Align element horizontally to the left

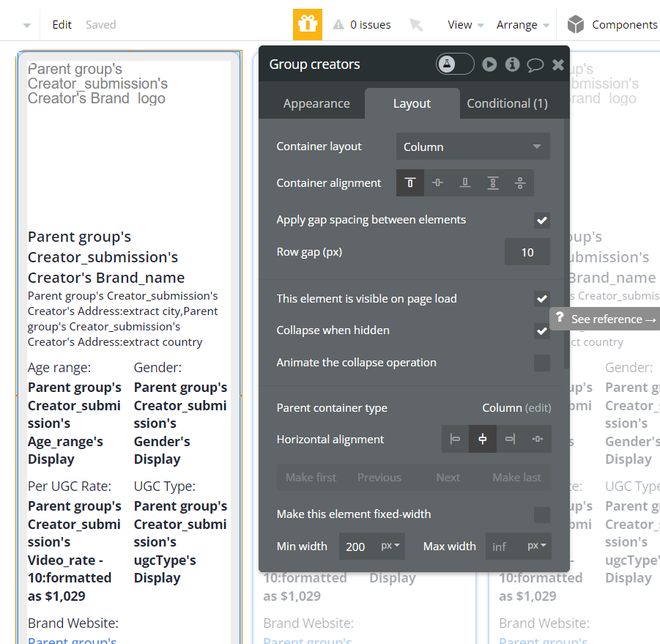tap(455, 439)
